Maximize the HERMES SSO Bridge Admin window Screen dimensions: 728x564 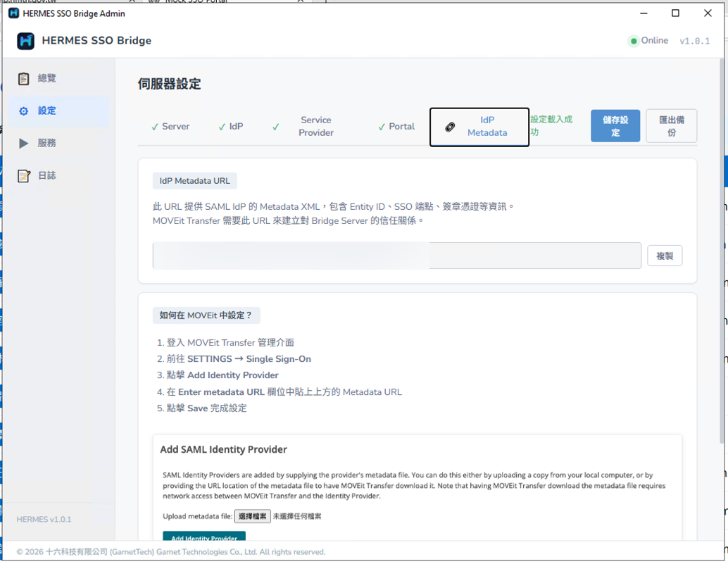675,13
